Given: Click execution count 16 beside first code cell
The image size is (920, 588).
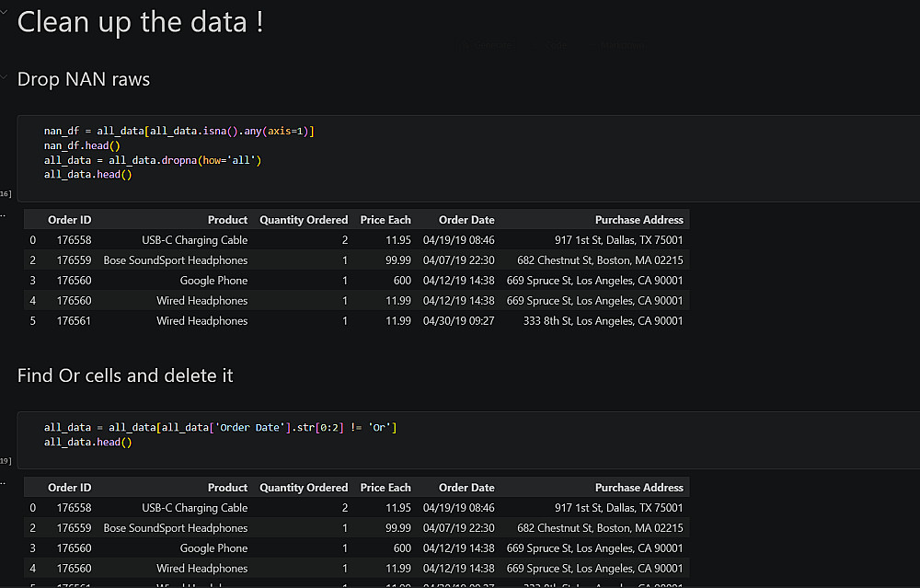Looking at the screenshot, I should tap(6, 193).
